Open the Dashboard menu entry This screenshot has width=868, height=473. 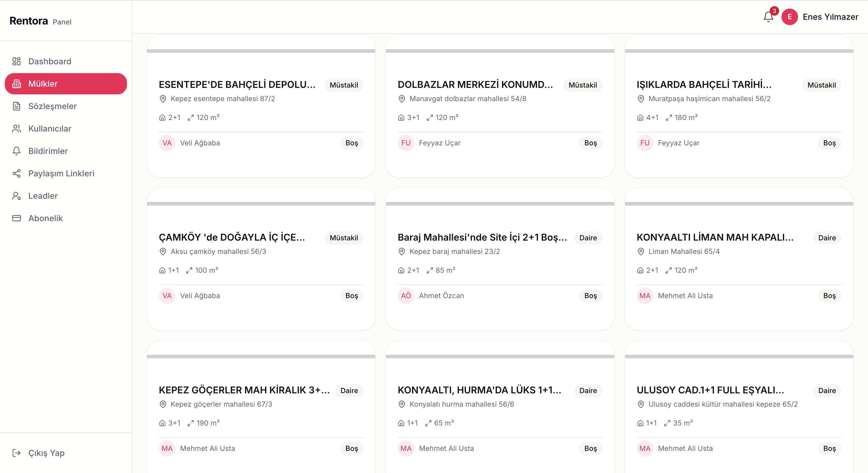(50, 61)
